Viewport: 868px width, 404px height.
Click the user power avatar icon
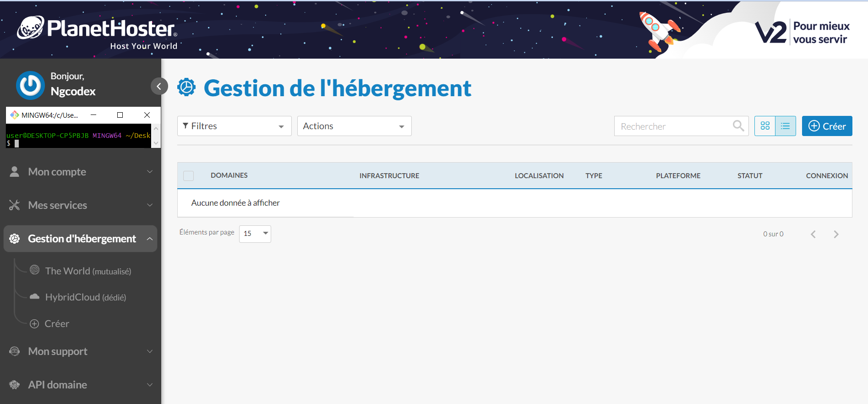(30, 85)
